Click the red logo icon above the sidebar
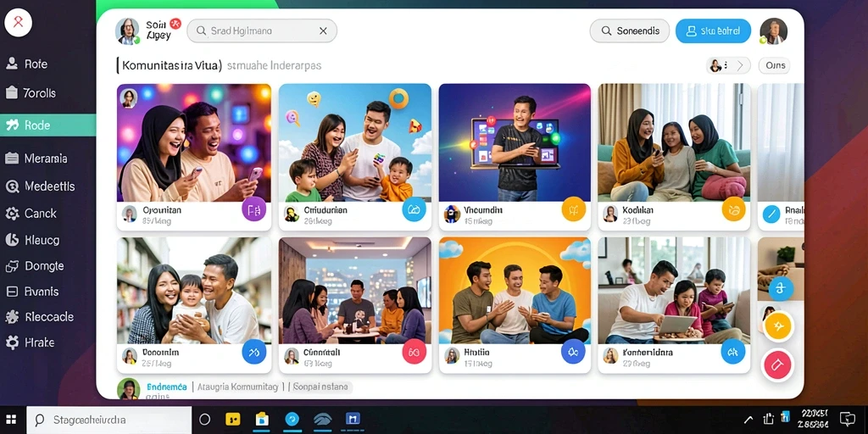Viewport: 868px width, 434px height. pos(19,23)
